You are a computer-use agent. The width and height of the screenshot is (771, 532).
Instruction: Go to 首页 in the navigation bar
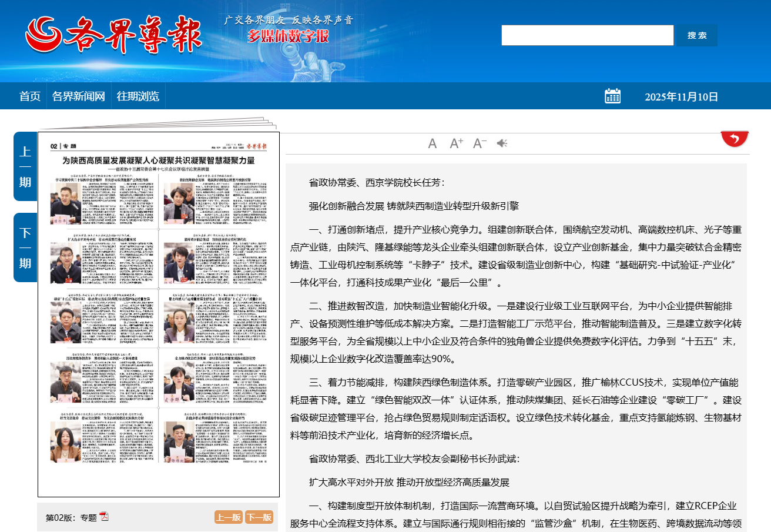[x=30, y=96]
